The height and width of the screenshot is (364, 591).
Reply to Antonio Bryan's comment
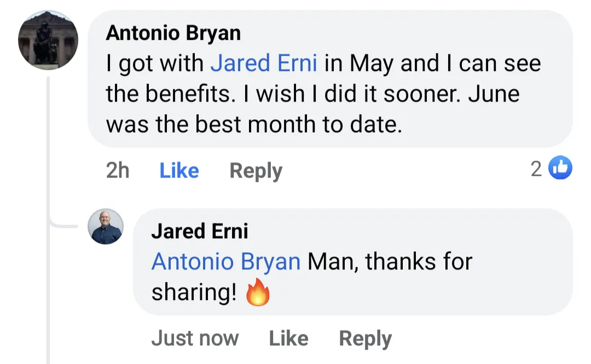pyautogui.click(x=256, y=171)
